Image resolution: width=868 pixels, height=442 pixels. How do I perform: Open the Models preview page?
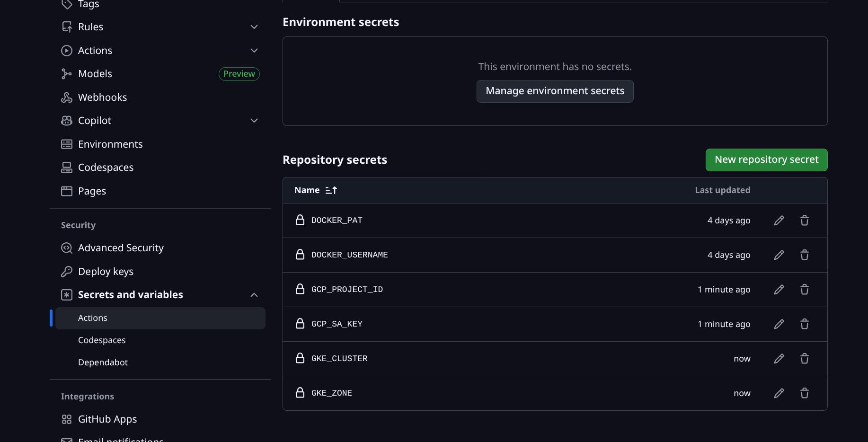pyautogui.click(x=95, y=73)
